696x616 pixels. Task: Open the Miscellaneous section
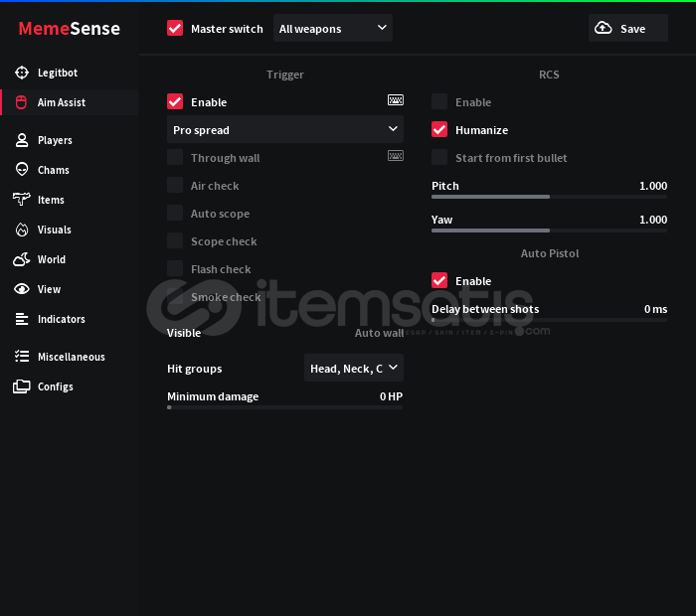click(70, 357)
